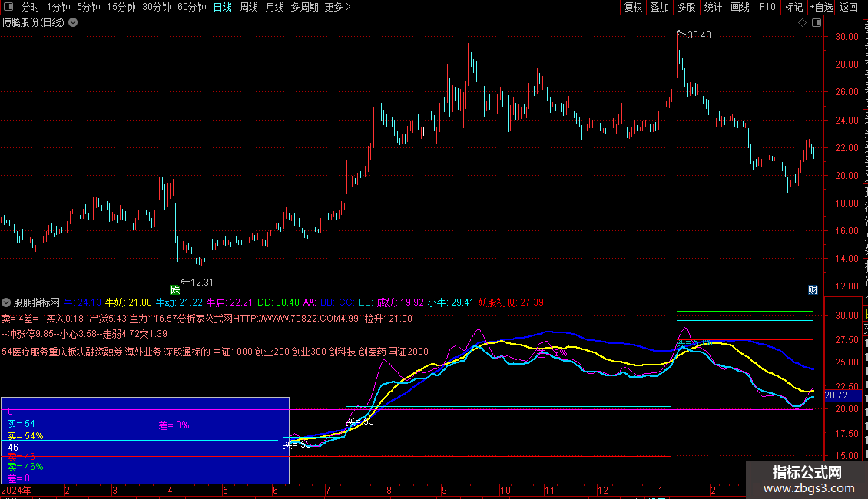Open the 多周期 multi-period view
868x499 pixels.
304,7
